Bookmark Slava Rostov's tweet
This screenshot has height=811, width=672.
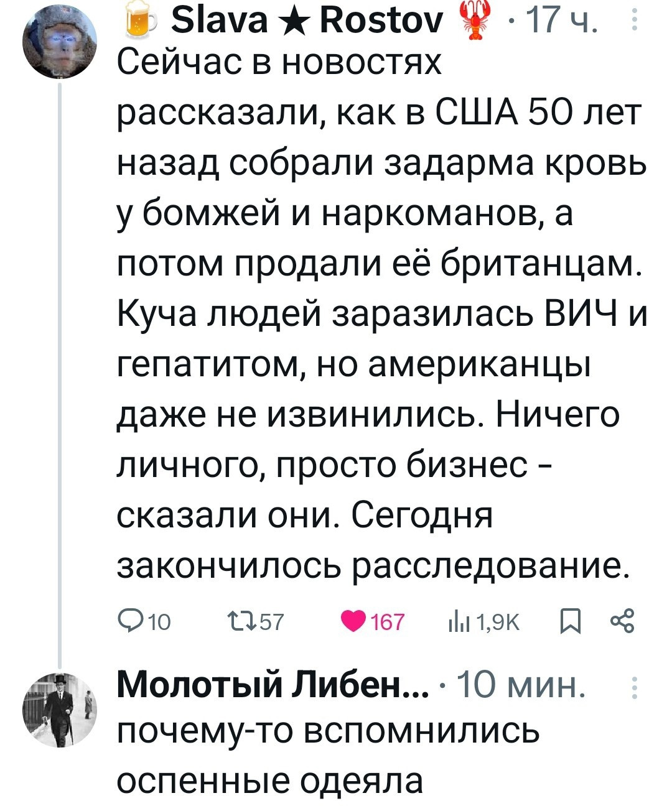point(571,621)
